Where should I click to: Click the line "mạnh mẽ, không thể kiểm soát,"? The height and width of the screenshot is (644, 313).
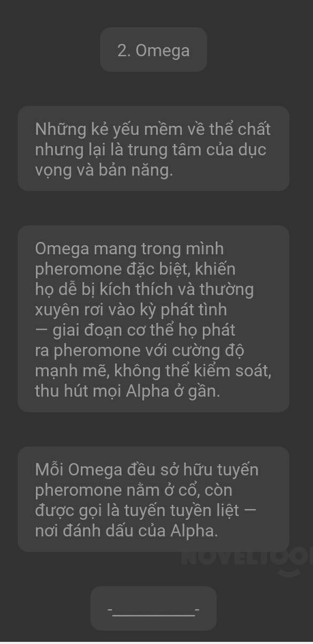tap(153, 370)
